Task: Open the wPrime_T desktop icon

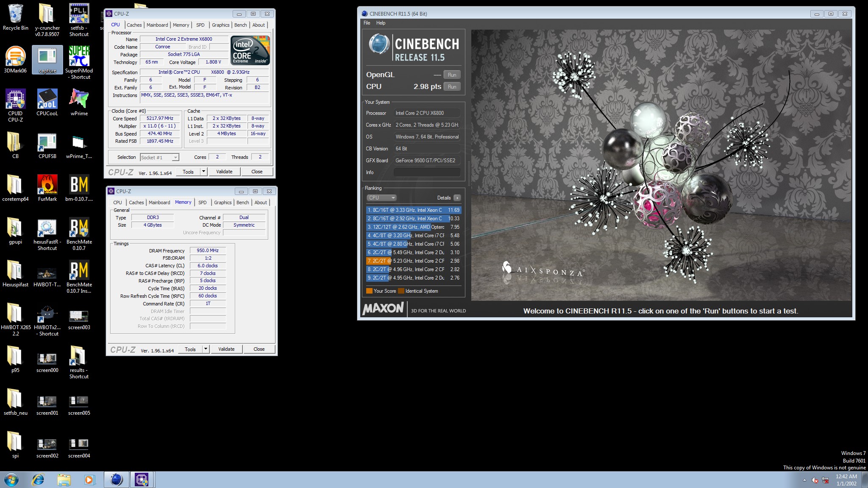Action: [79, 145]
